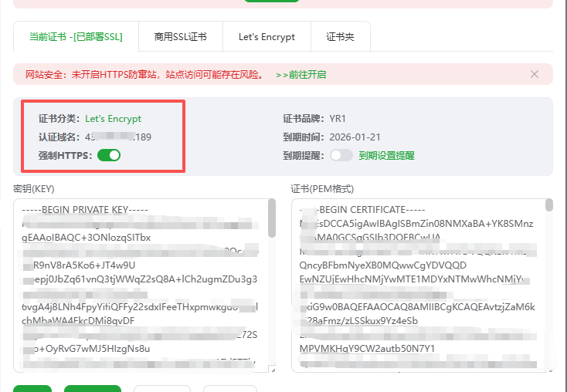Switch to the 商用SSL证书 tab
567x392 pixels.
[x=180, y=36]
